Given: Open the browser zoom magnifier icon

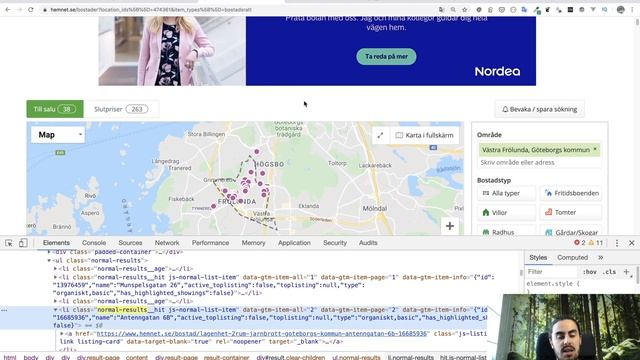Looking at the screenshot, I should click(x=453, y=9).
